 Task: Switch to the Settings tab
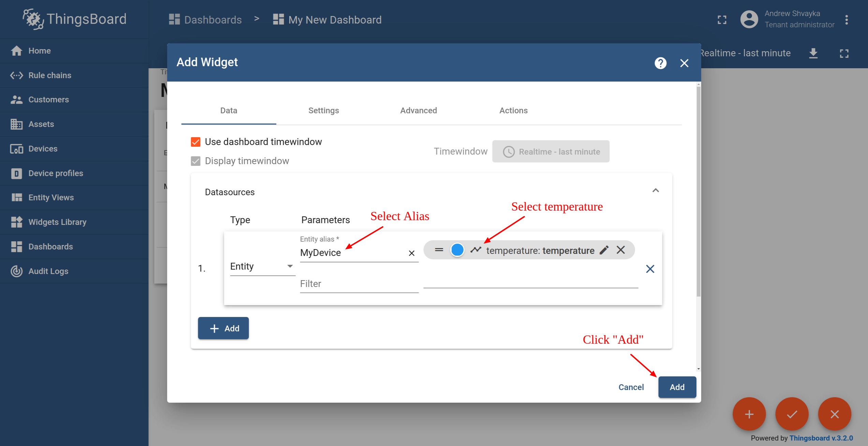click(x=323, y=111)
